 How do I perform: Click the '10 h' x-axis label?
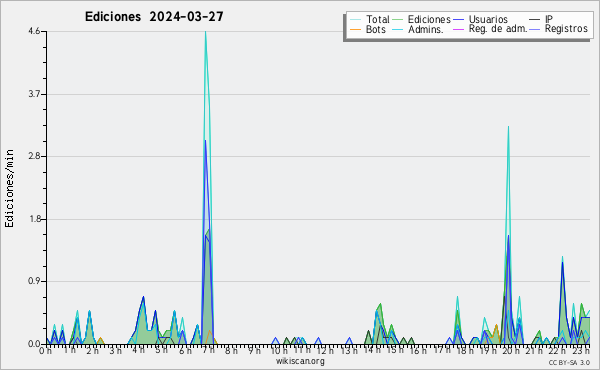279,350
